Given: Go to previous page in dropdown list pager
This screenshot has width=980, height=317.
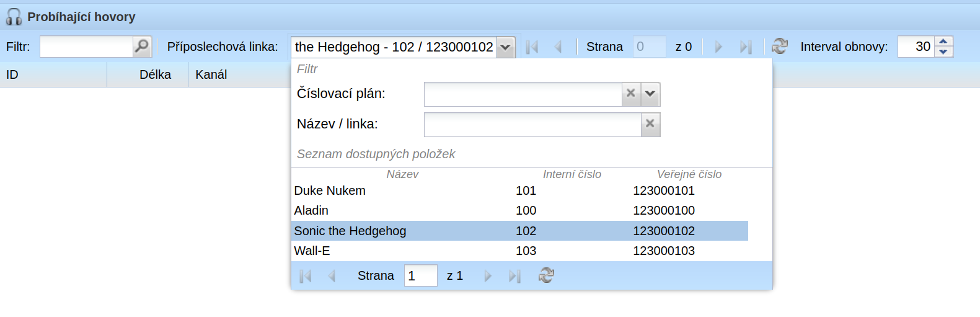Looking at the screenshot, I should coord(332,276).
